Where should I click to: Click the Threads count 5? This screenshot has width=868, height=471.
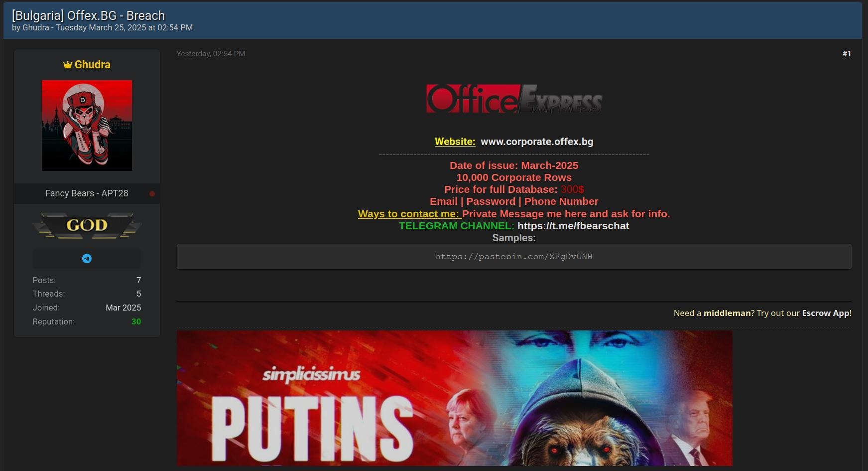pos(139,294)
